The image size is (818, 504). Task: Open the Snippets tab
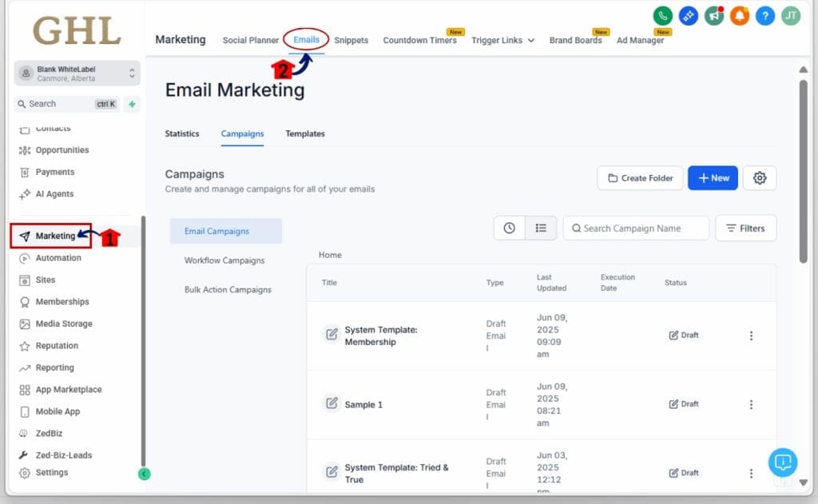[x=351, y=40]
